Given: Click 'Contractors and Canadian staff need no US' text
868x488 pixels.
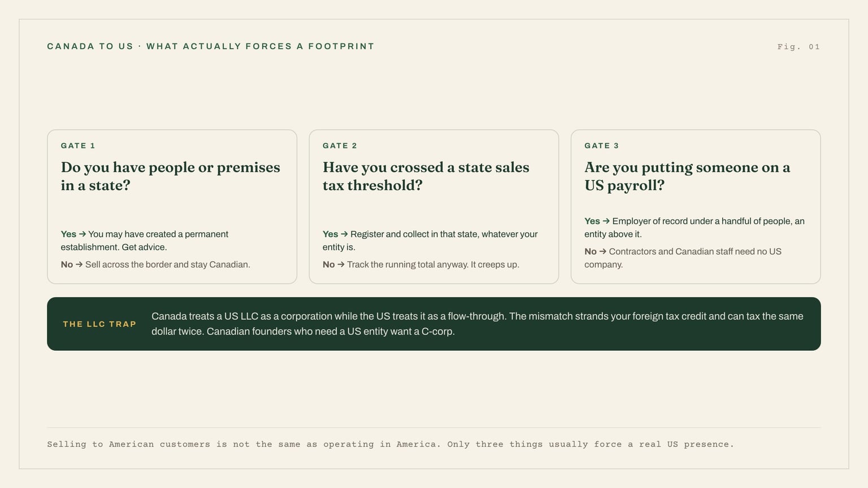Looking at the screenshot, I should tap(695, 251).
